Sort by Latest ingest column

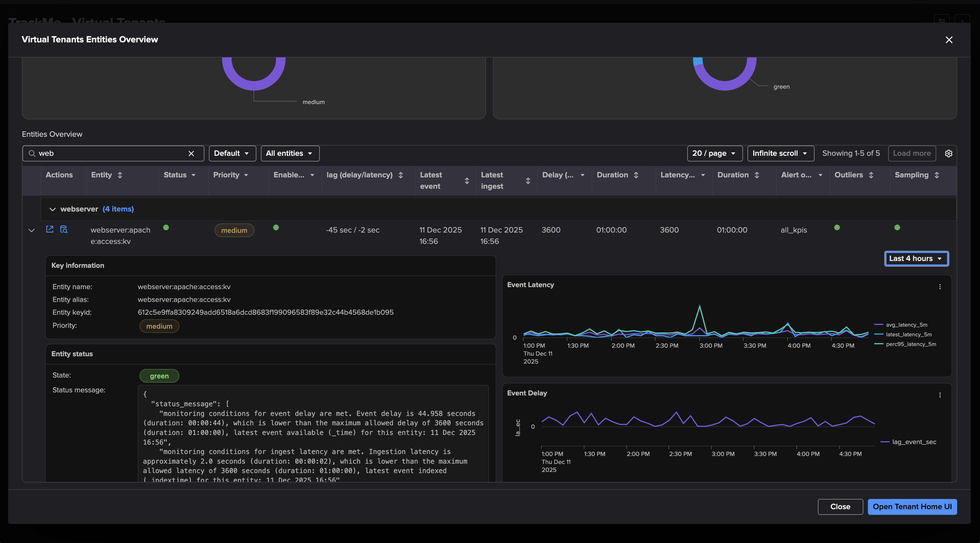tap(528, 181)
